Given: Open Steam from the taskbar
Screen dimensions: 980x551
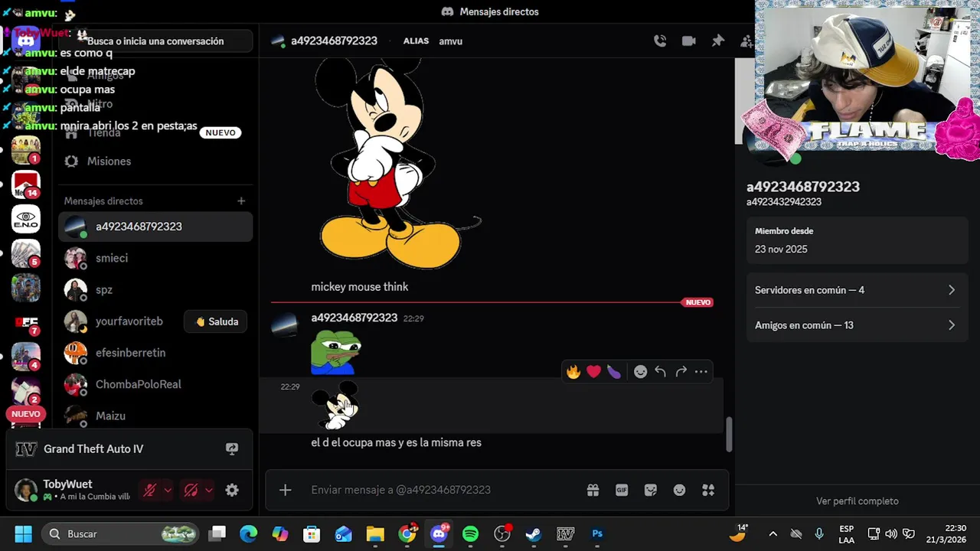Looking at the screenshot, I should point(534,534).
